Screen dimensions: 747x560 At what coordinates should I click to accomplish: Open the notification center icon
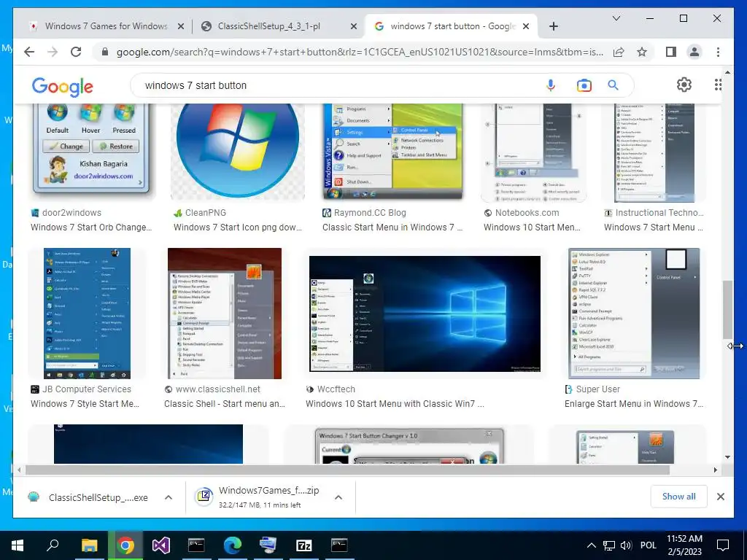(723, 545)
